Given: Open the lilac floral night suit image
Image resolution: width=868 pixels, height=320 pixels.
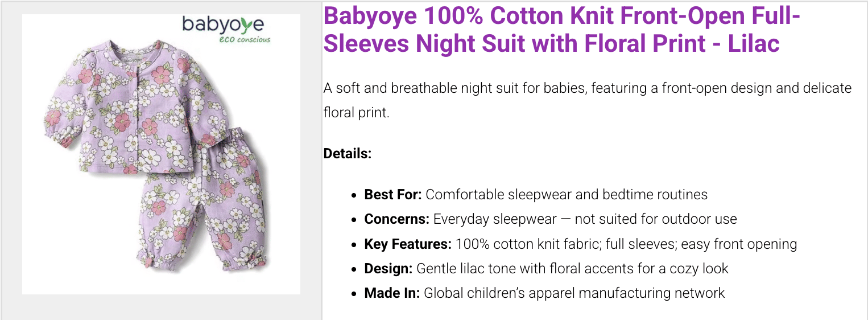Looking at the screenshot, I should 161,154.
